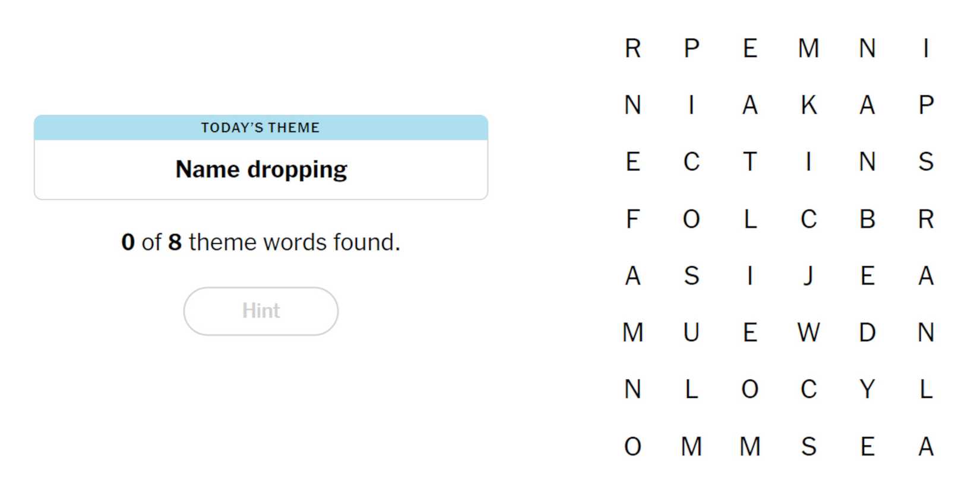Choose the letter M in the top row

click(808, 48)
